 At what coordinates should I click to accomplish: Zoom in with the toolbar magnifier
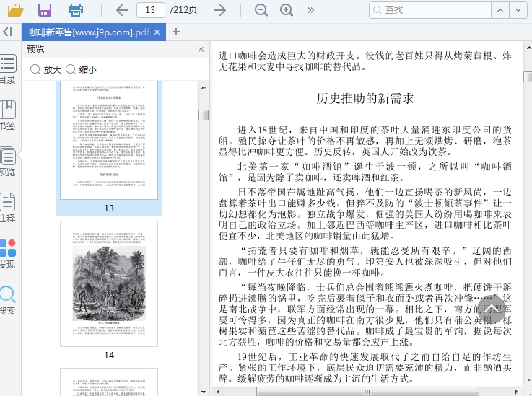click(287, 10)
